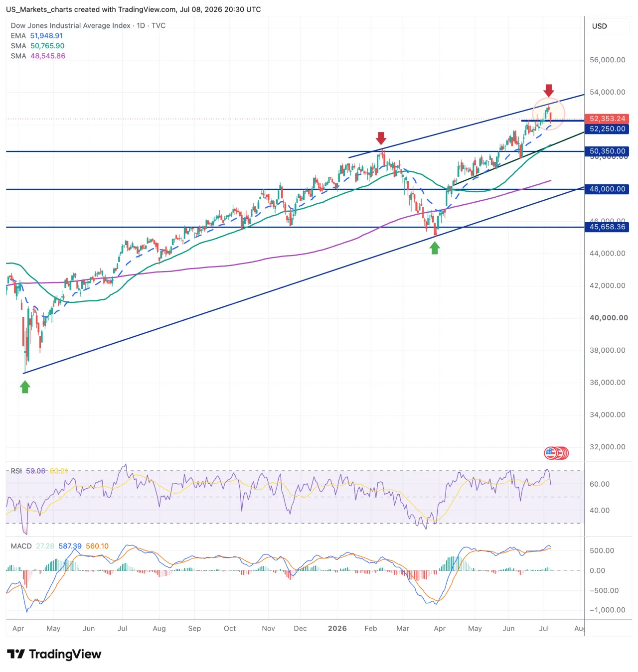This screenshot has width=638, height=672.
Task: Click the EMA value 51,948.91
Action: tap(46, 36)
